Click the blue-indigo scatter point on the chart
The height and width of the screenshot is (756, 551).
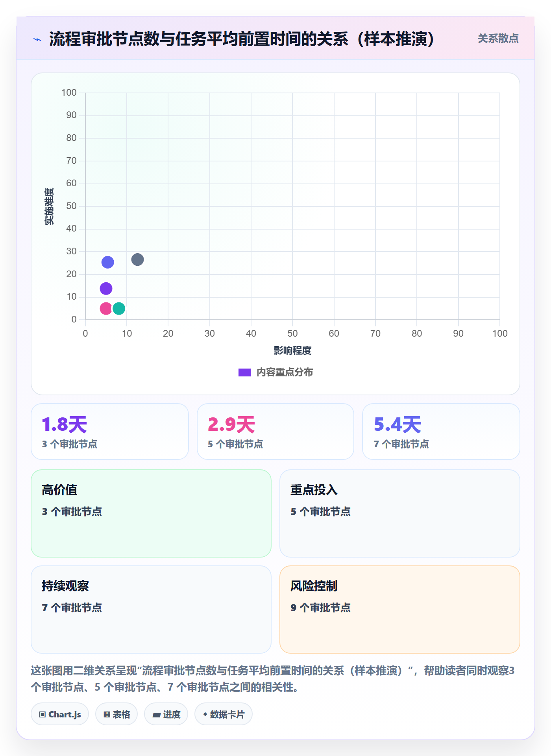coord(107,262)
